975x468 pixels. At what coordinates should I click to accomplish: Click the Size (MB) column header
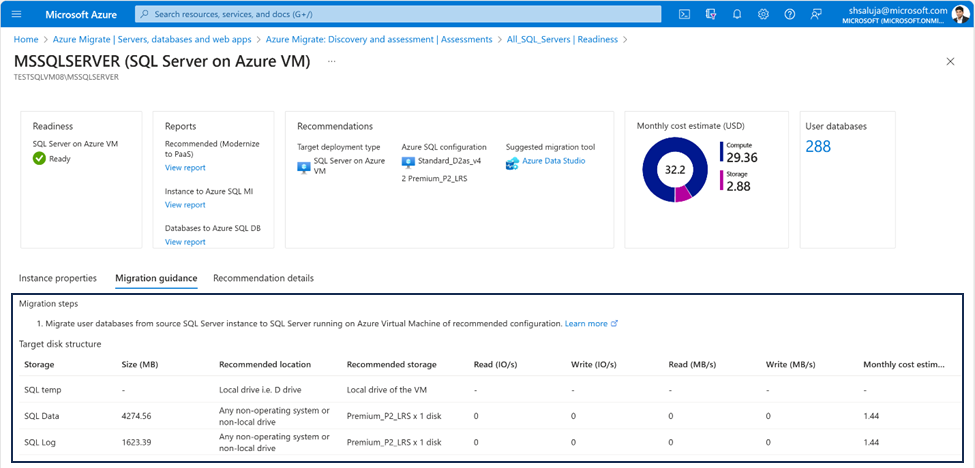(139, 364)
